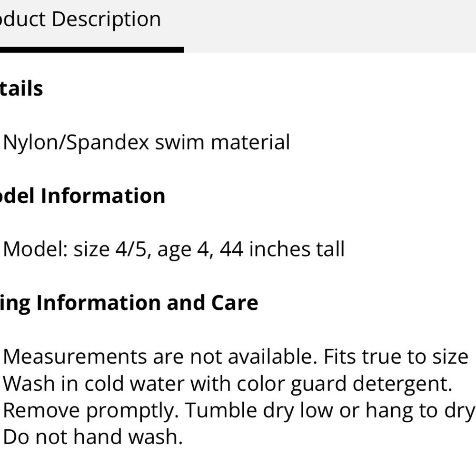Click the "Remove promptly" text
Image resolution: width=476 pixels, height=476 pixels.
(90, 410)
